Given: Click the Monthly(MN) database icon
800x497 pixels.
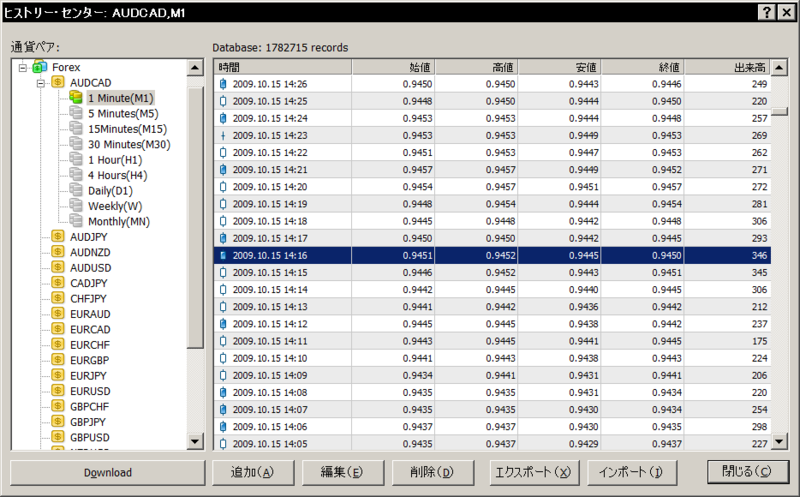Looking at the screenshot, I should pyautogui.click(x=76, y=221).
